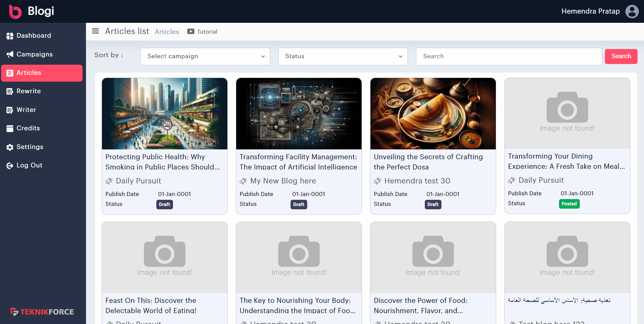Open Unveiling the Secrets of Crafting Dosa title

pyautogui.click(x=428, y=162)
